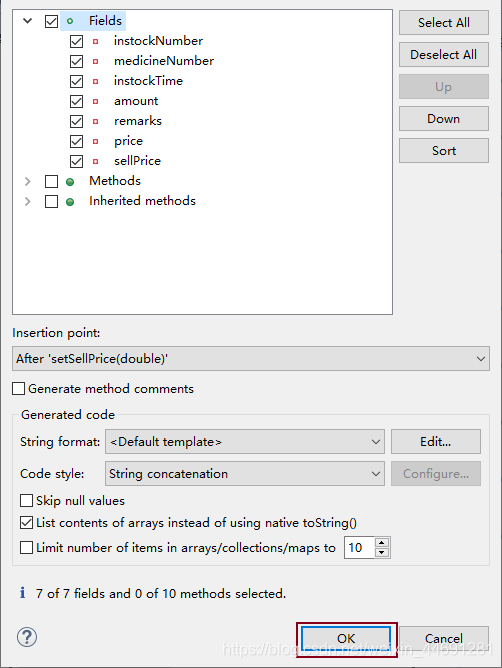Open help with the question mark icon
The height and width of the screenshot is (668, 502).
pyautogui.click(x=27, y=637)
